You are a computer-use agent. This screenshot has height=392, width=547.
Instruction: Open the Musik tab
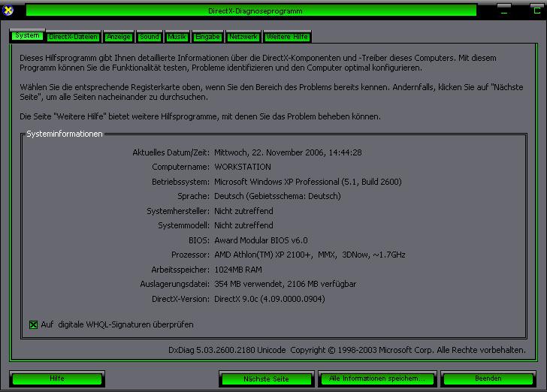[177, 37]
